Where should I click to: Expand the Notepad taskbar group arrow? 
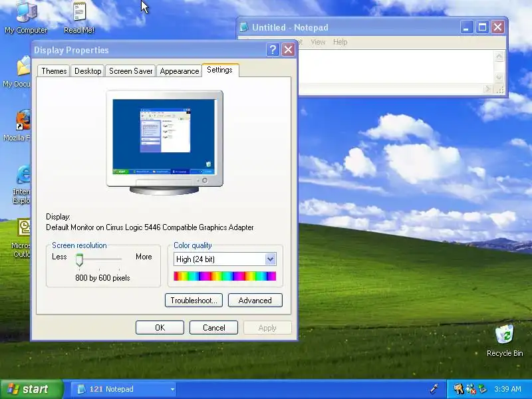(x=172, y=389)
